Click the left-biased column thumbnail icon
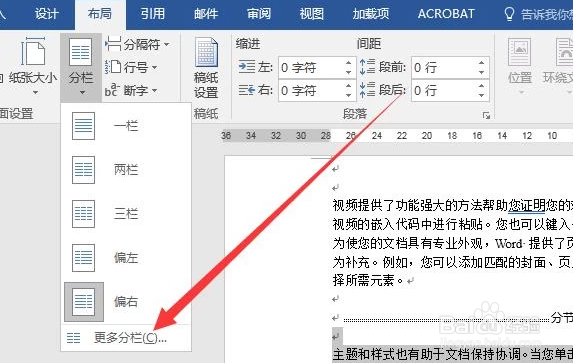573x363 pixels. (x=83, y=258)
